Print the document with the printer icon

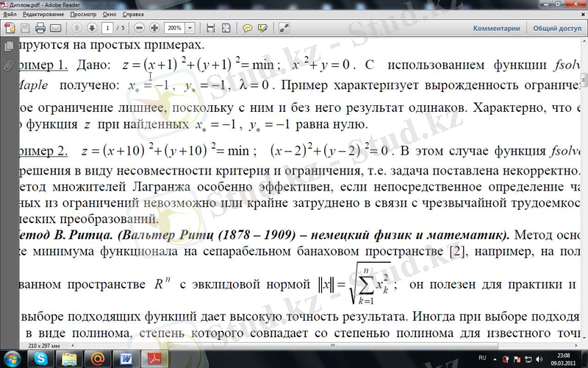[40, 28]
